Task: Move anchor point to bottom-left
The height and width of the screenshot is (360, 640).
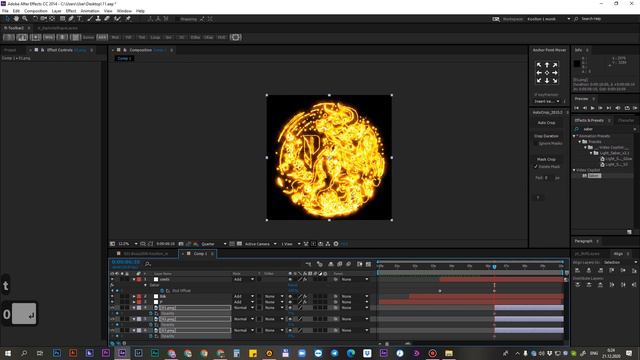Action: click(539, 80)
